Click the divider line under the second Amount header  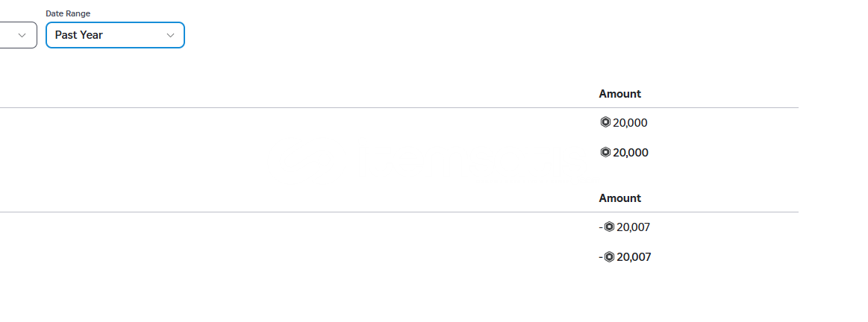(399, 212)
